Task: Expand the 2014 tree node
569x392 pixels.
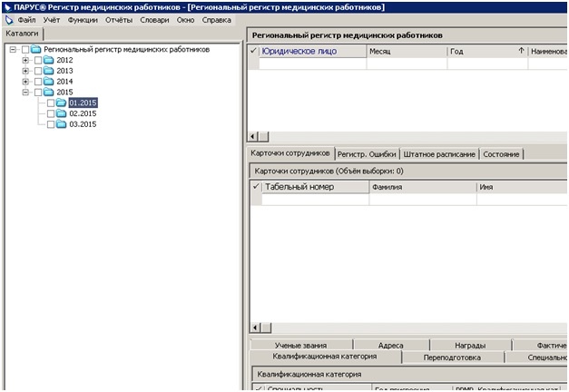Action: (x=25, y=82)
